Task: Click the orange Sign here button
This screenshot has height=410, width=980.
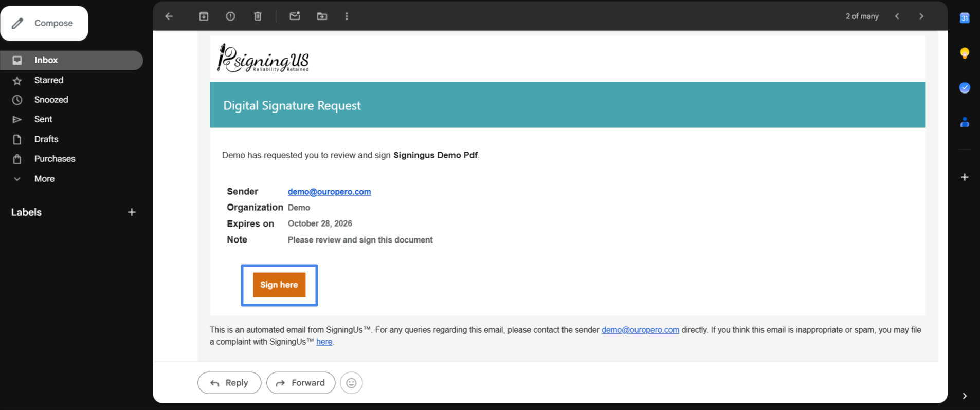Action: [279, 285]
